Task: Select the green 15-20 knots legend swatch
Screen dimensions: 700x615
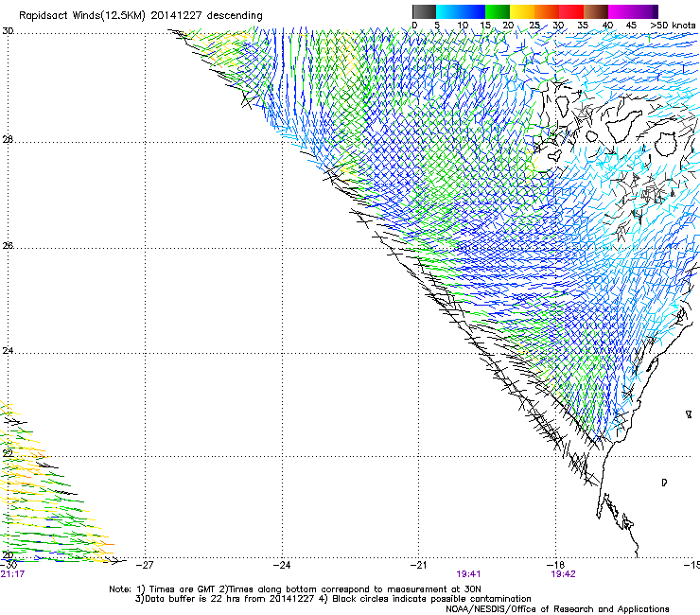Action: pos(498,11)
